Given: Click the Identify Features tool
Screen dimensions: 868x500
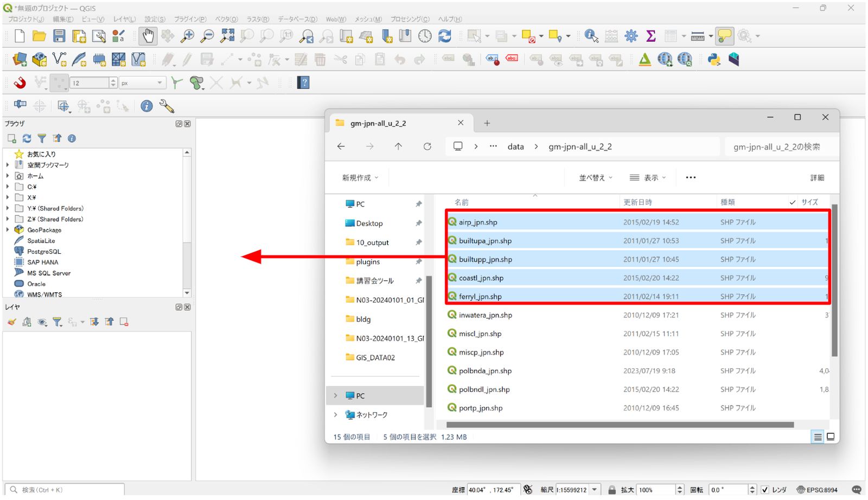Looking at the screenshot, I should (x=591, y=36).
